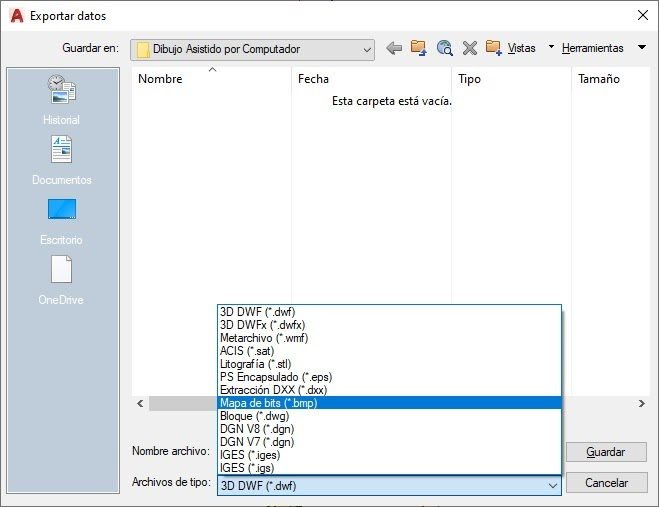The height and width of the screenshot is (507, 659).
Task: Open the Search the Web icon
Action: (x=444, y=48)
